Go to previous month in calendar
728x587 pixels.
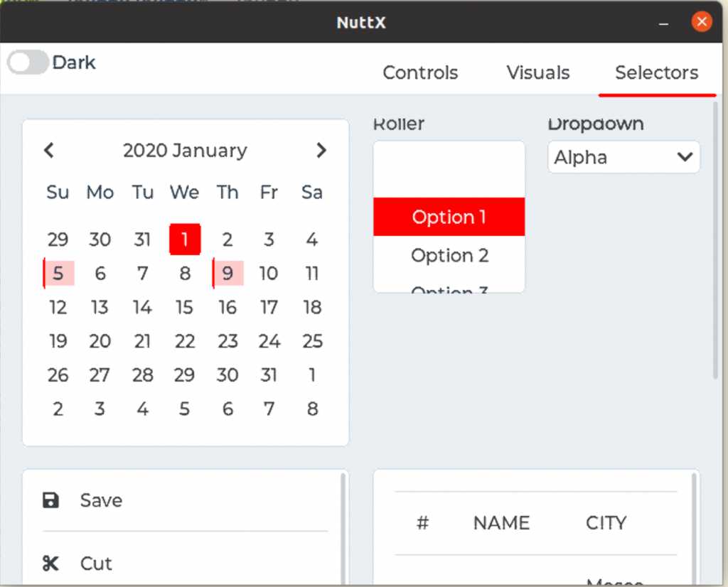[49, 150]
